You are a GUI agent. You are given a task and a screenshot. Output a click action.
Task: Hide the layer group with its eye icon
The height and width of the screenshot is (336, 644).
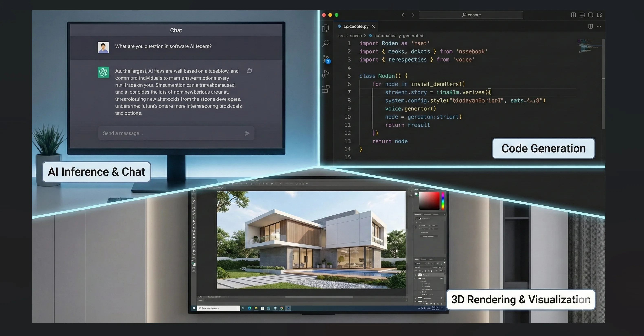(x=415, y=279)
